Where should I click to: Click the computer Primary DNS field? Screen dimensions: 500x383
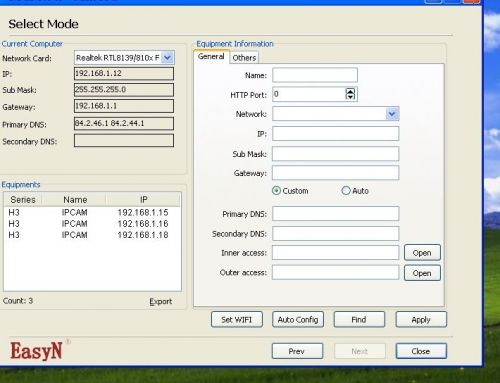tap(124, 123)
